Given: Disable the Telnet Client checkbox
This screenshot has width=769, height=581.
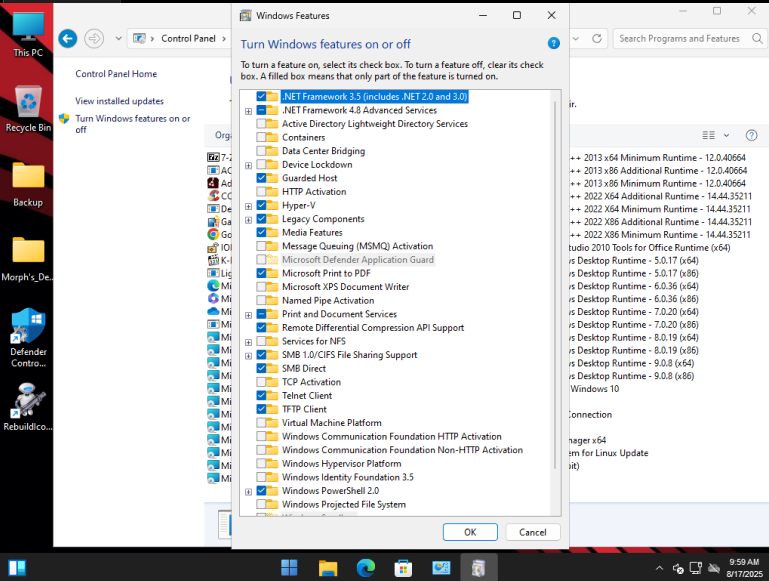Looking at the screenshot, I should pyautogui.click(x=261, y=395).
